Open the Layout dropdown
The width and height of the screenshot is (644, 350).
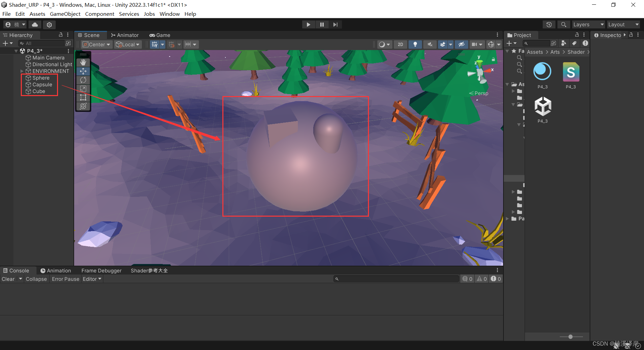click(x=624, y=25)
